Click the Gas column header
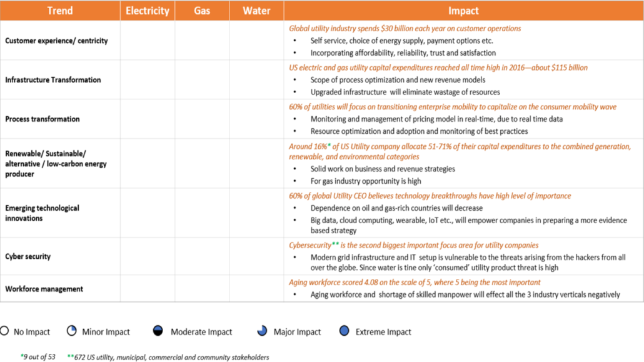The image size is (644, 362). (x=202, y=11)
